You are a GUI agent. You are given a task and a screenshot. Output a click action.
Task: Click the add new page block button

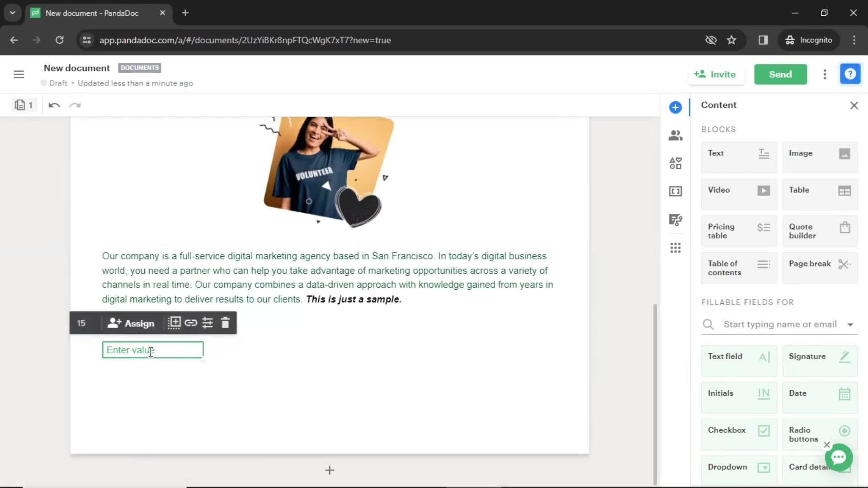(330, 470)
